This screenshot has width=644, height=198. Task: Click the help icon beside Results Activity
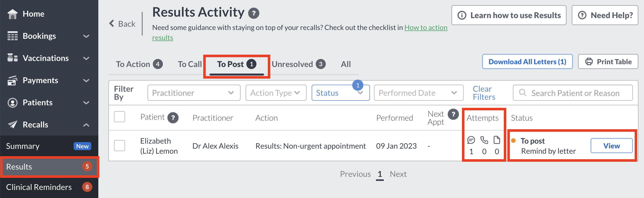254,13
